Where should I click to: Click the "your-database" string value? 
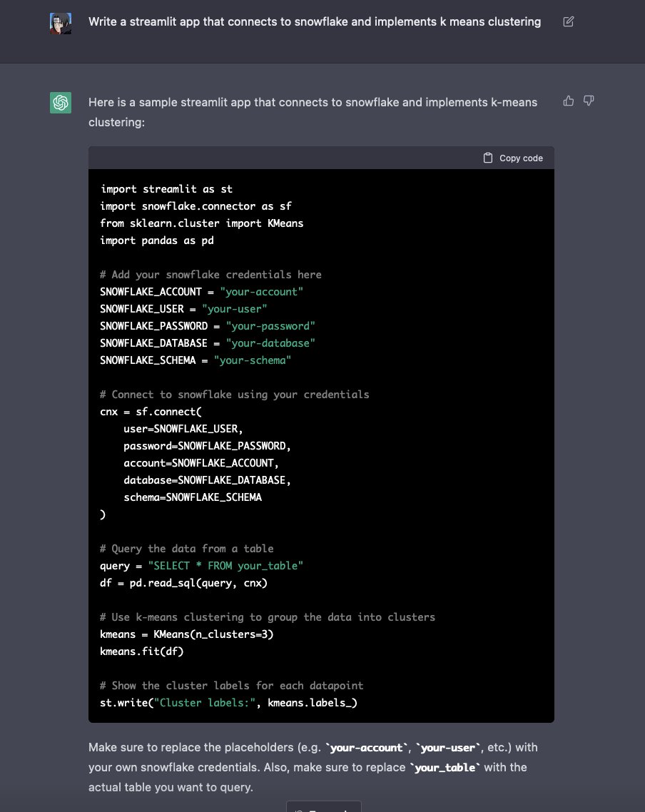pyautogui.click(x=270, y=342)
